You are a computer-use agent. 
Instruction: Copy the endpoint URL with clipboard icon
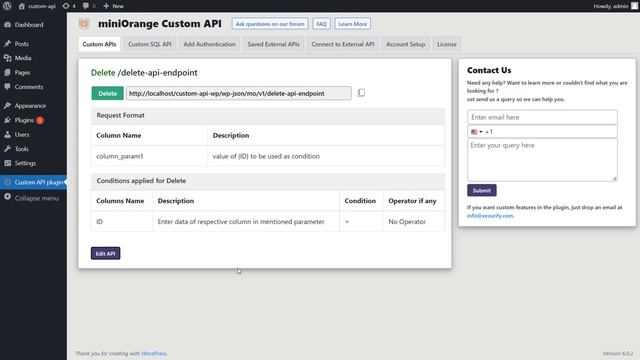click(x=361, y=93)
